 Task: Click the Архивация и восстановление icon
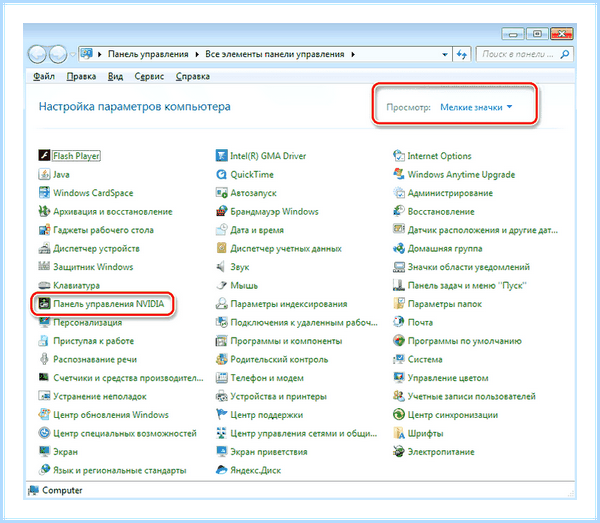point(44,211)
